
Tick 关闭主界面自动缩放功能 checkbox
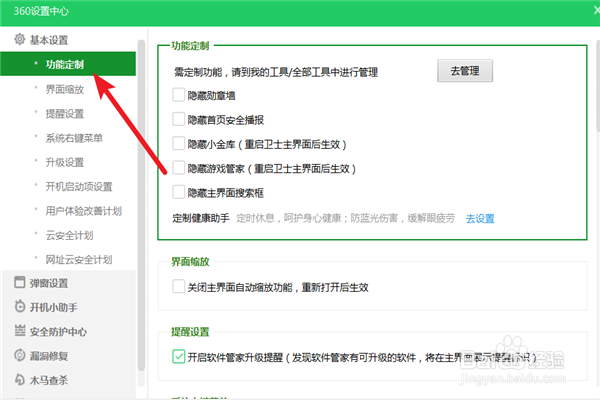[x=179, y=287]
